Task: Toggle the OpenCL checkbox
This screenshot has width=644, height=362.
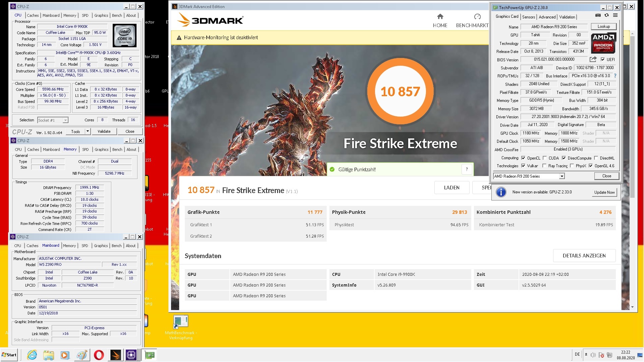Action: click(x=523, y=158)
